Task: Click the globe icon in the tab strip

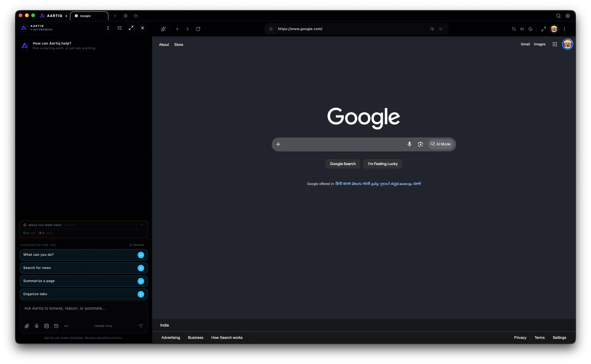Action: 126,16
